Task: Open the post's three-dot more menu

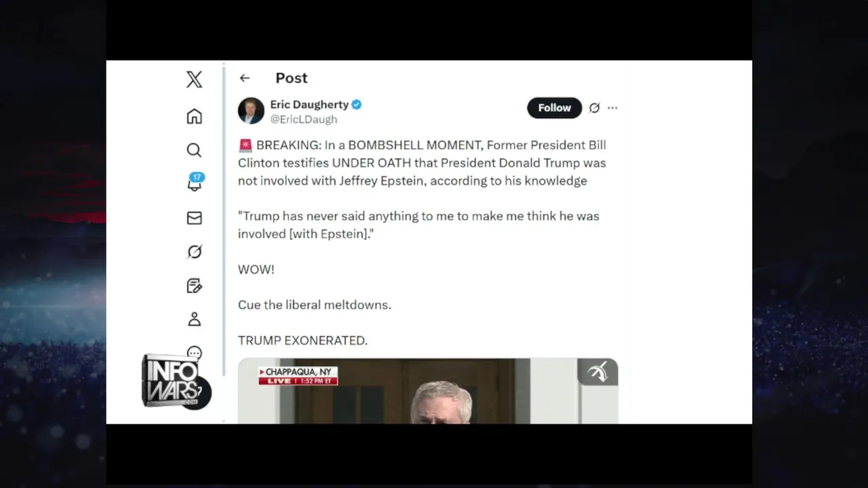Action: click(612, 108)
